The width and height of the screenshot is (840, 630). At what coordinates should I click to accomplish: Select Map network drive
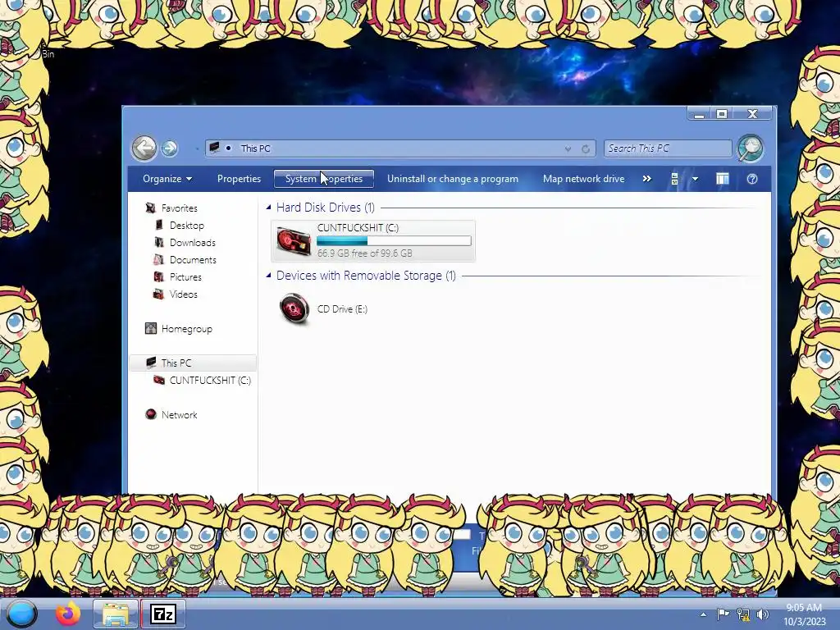click(x=583, y=179)
